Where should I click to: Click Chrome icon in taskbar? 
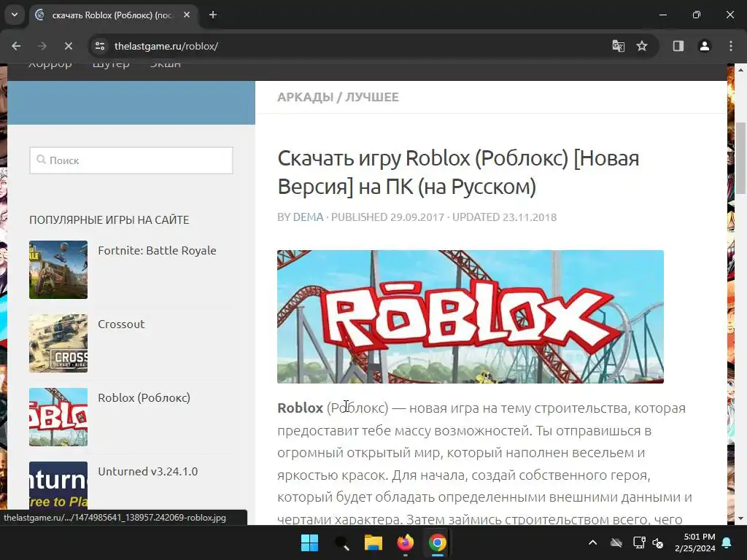pyautogui.click(x=438, y=542)
